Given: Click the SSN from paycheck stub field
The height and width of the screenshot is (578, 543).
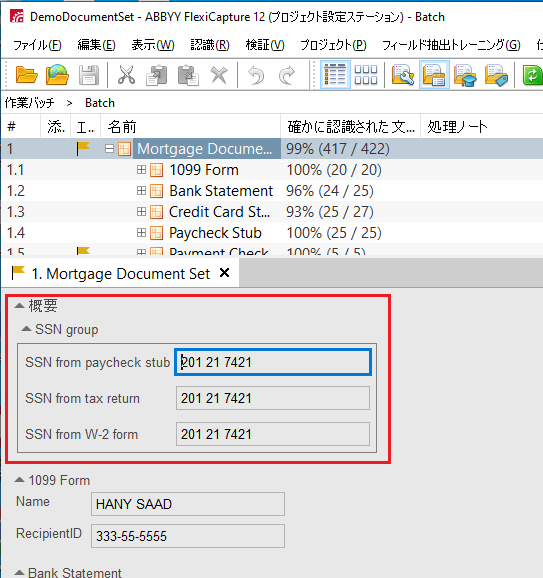Looking at the screenshot, I should [x=273, y=362].
